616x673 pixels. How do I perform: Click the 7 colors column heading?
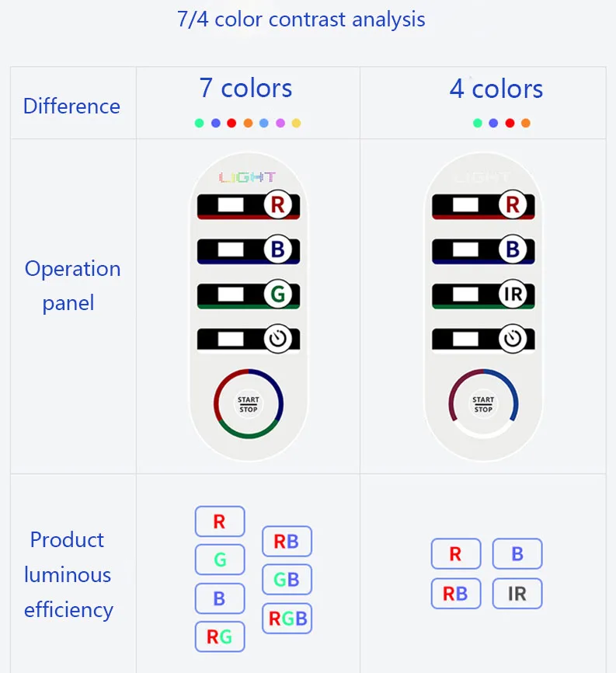point(245,89)
